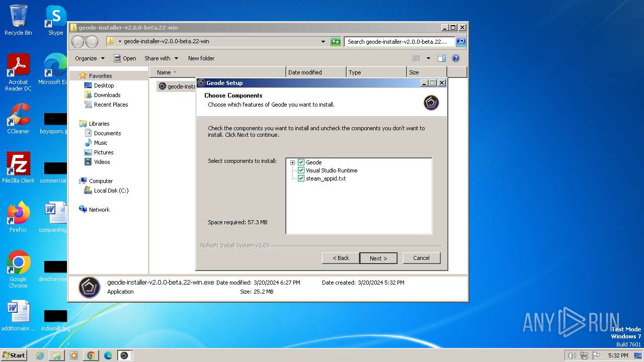Uncheck the Visual Studio Runtime component

(301, 170)
